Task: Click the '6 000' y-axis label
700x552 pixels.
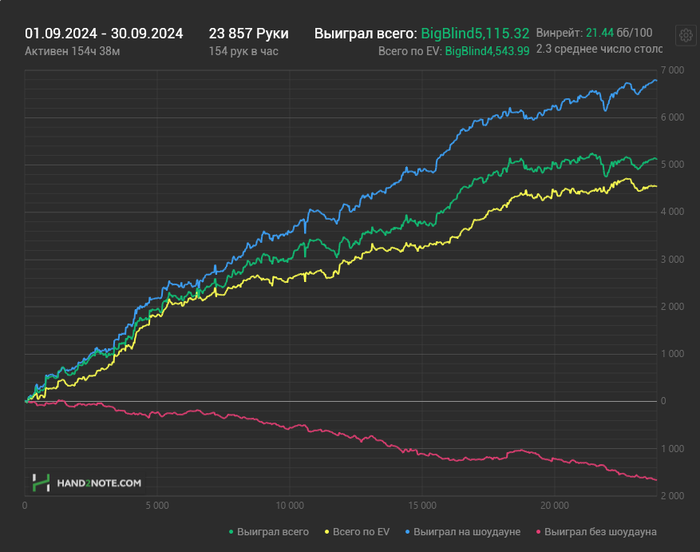Action: point(672,117)
